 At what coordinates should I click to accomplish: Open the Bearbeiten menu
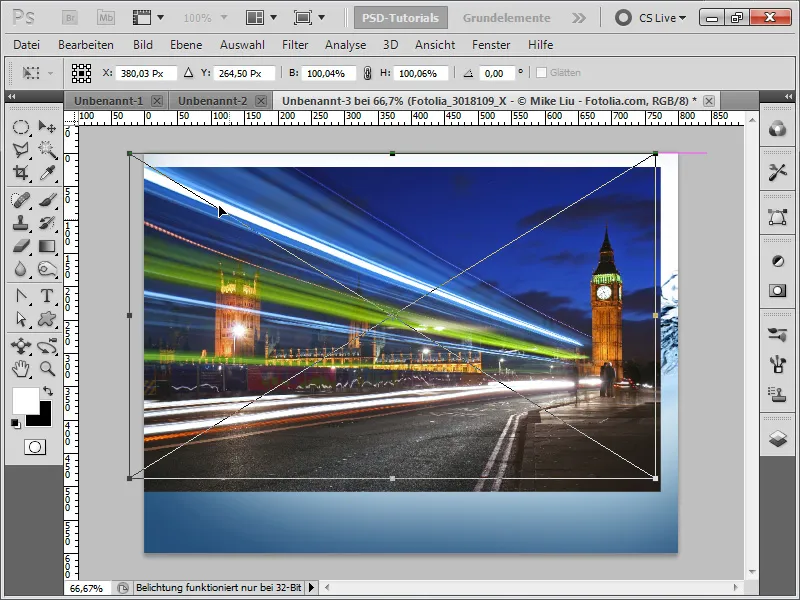click(86, 45)
